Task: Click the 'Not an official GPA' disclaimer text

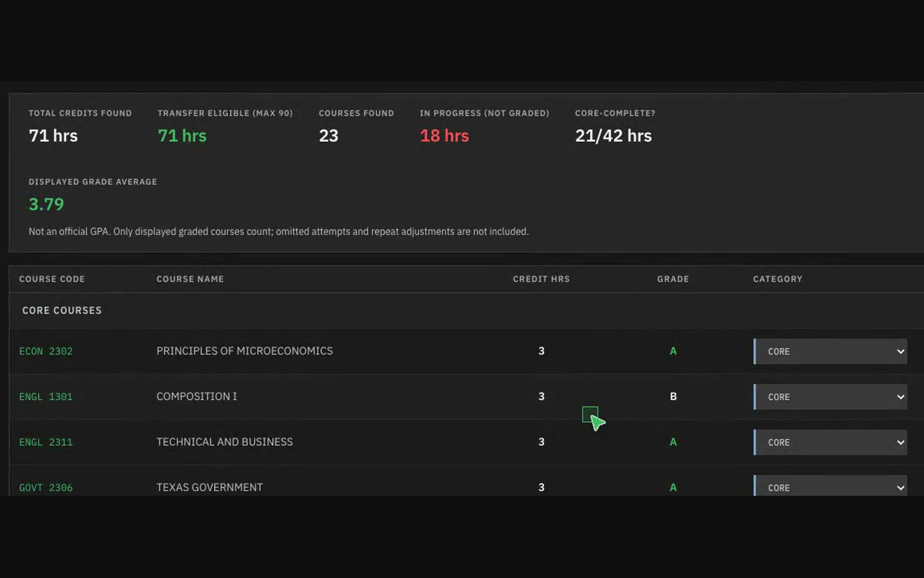Action: 278,231
